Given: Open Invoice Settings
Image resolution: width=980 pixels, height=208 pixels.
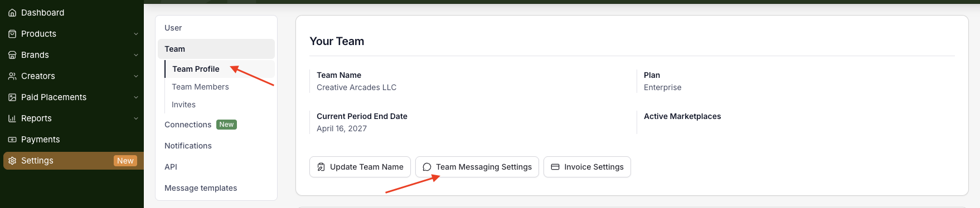Looking at the screenshot, I should pos(587,167).
